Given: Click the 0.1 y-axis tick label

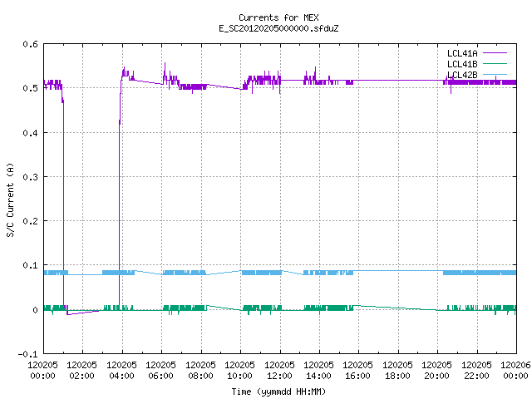Looking at the screenshot, I should click(x=30, y=265).
